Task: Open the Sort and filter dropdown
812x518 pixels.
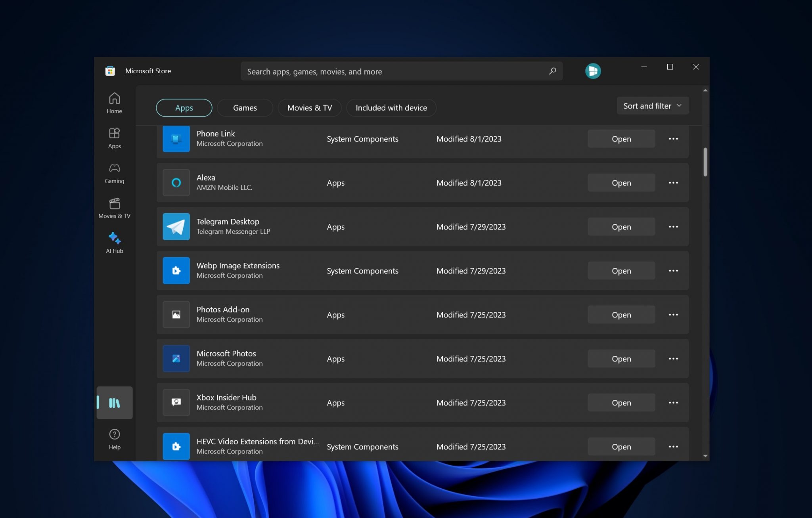Action: click(652, 105)
